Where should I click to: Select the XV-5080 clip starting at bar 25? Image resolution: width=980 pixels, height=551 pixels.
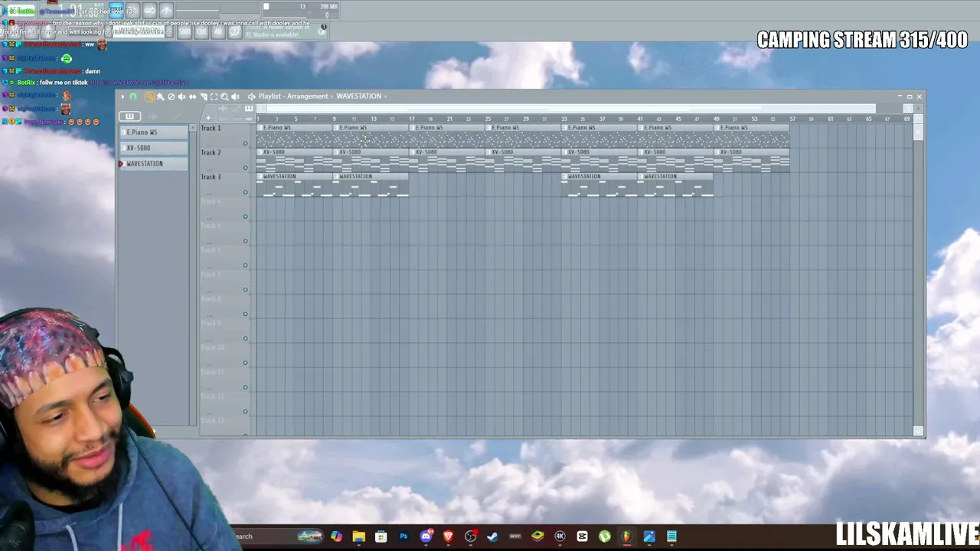(523, 161)
